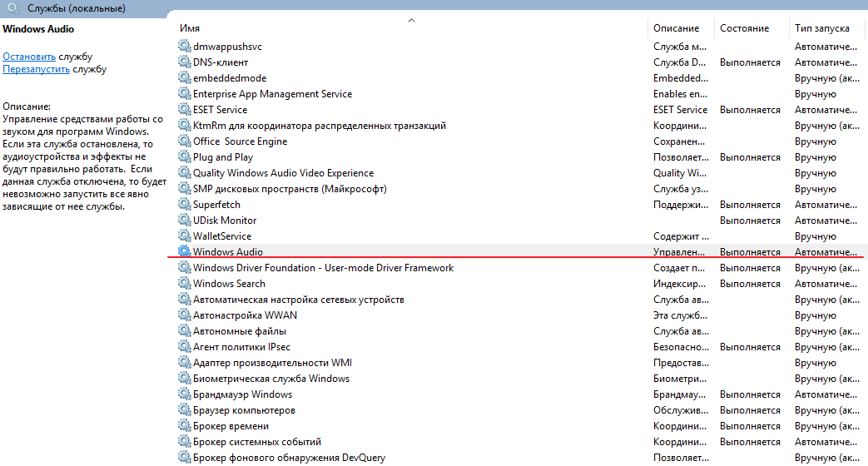Select Quality Windows Audio Video Experience

[283, 173]
